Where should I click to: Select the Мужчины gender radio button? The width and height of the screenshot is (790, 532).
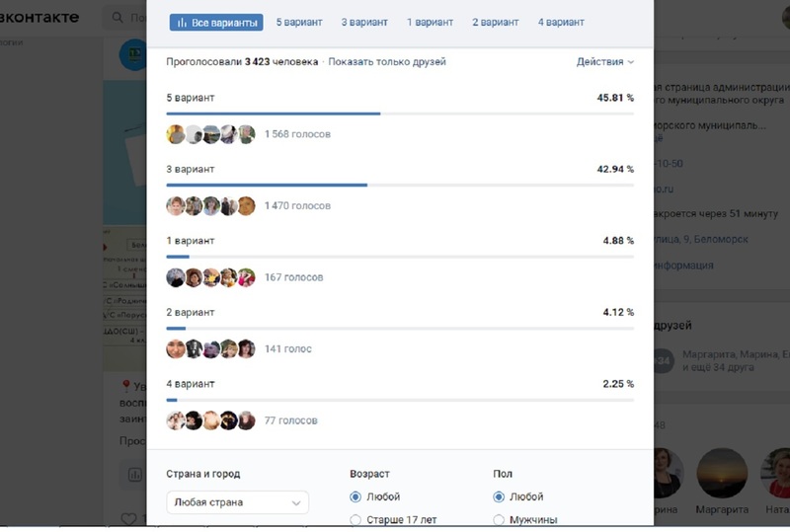pos(499,519)
